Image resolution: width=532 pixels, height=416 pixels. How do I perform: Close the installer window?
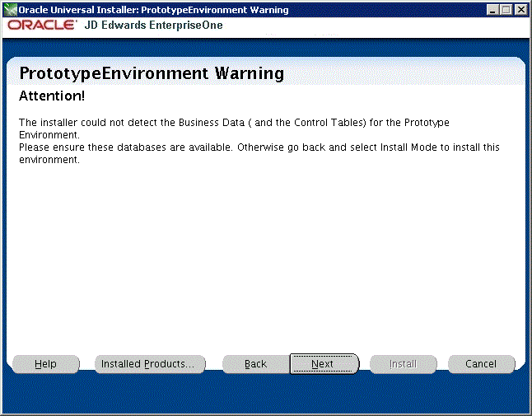point(520,10)
